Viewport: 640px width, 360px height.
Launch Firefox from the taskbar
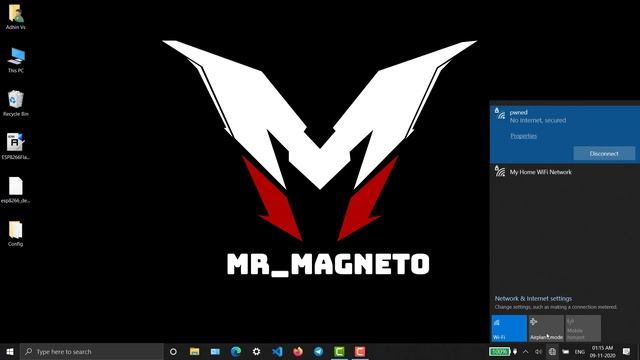(x=298, y=351)
